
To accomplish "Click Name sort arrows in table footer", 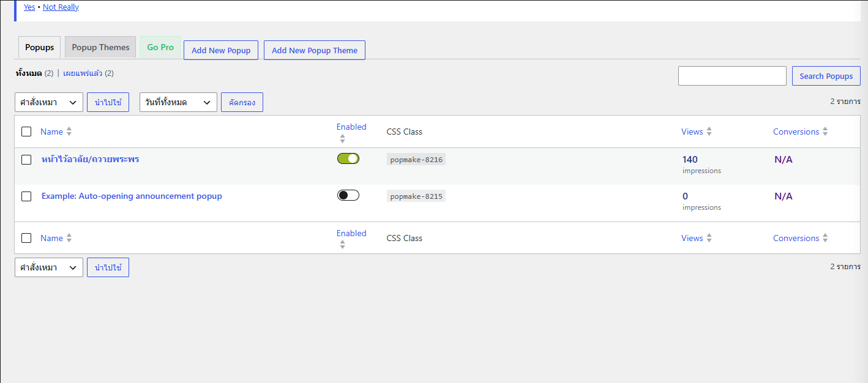I will (69, 238).
